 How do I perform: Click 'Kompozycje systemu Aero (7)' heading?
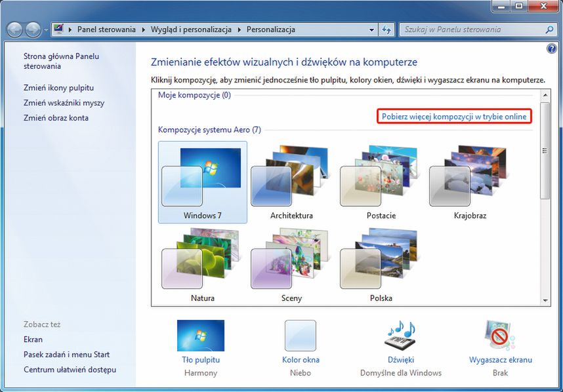[209, 130]
